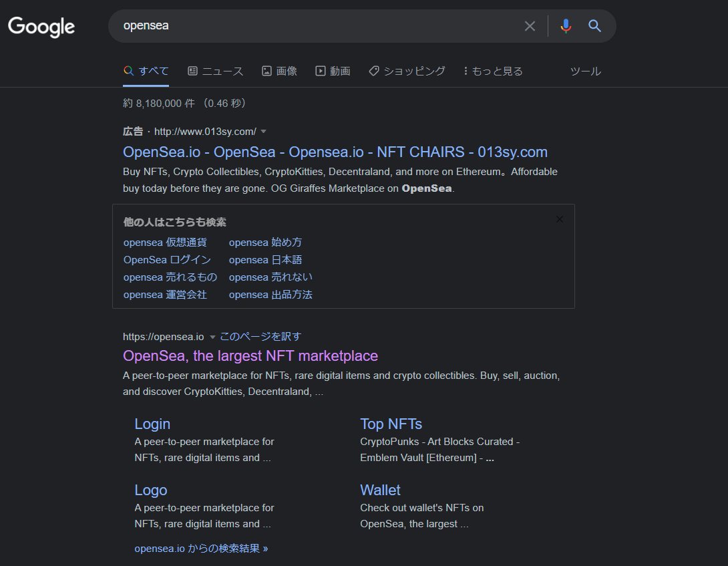Go to the Google logo homepage
This screenshot has height=566, width=728.
coord(41,27)
